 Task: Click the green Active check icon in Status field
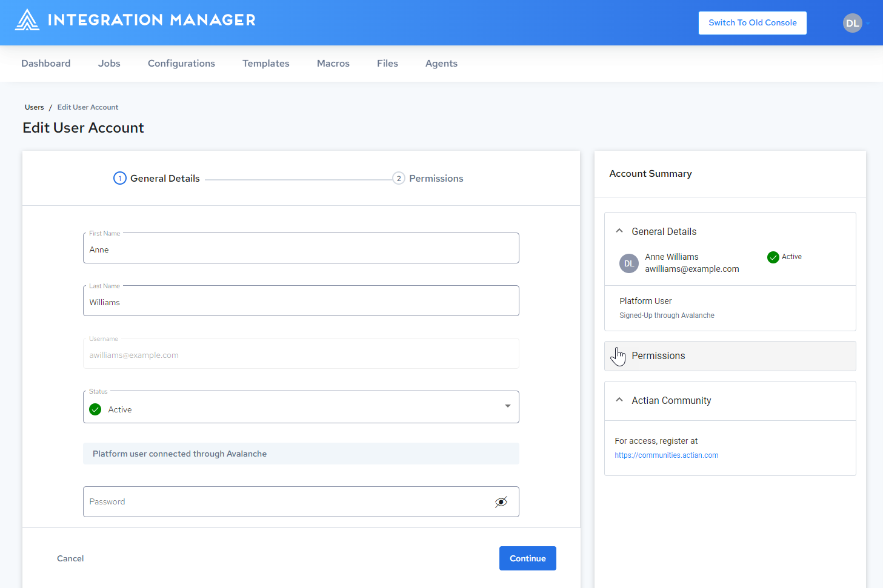point(95,409)
